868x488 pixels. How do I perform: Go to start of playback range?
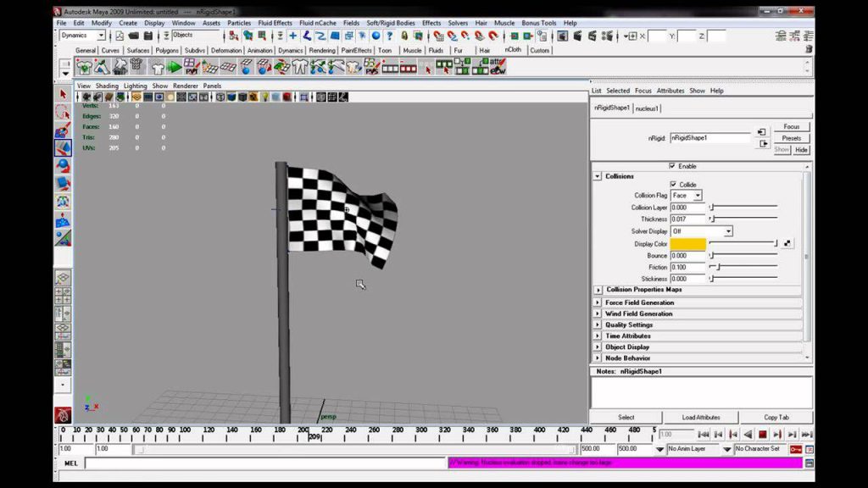[x=704, y=435]
